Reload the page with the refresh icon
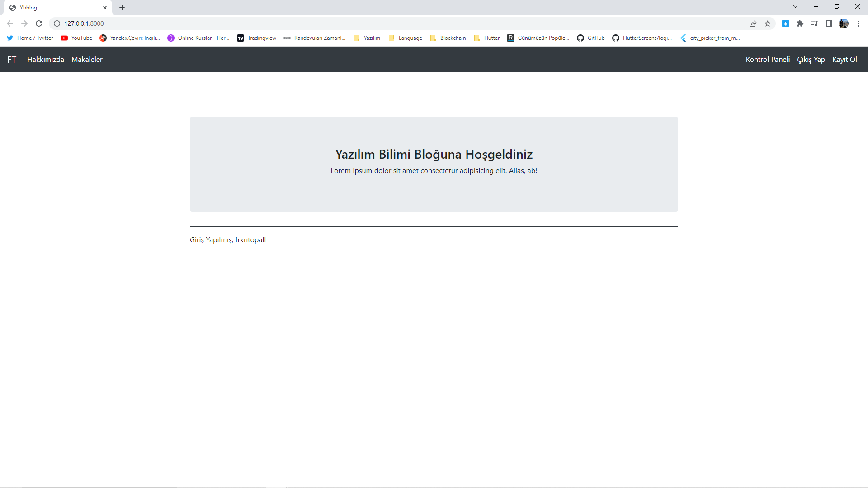Screen dimensions: 868x488 [x=39, y=23]
